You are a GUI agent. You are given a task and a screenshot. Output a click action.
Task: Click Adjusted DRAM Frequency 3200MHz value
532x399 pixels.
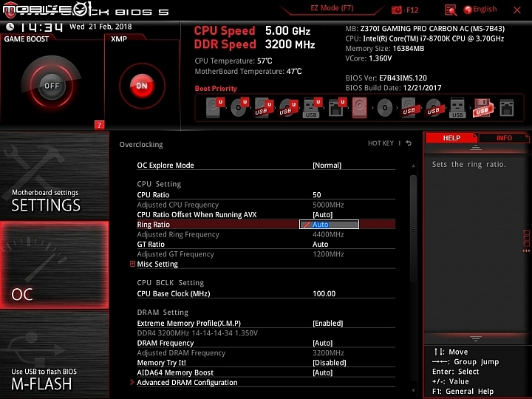pyautogui.click(x=328, y=353)
